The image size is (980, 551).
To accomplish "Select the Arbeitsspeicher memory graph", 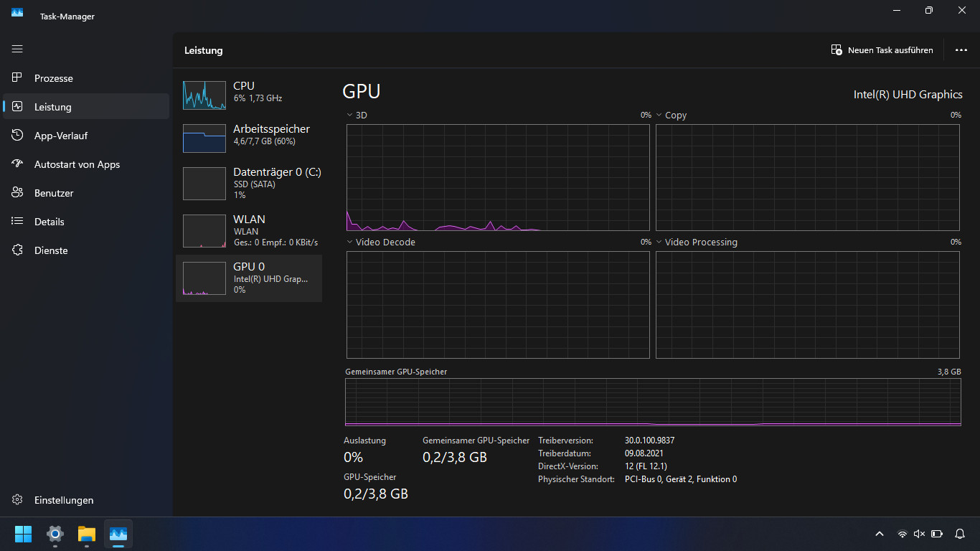I will pyautogui.click(x=204, y=138).
